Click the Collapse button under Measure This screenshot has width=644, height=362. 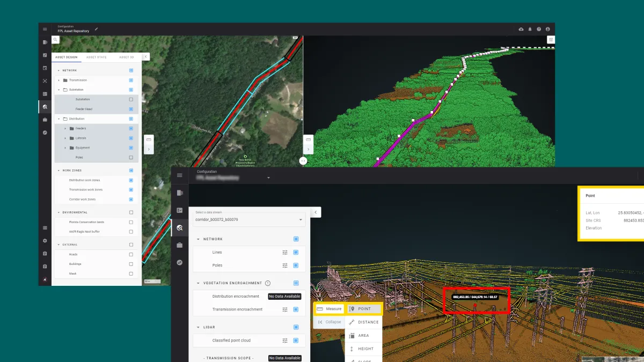[328, 322]
